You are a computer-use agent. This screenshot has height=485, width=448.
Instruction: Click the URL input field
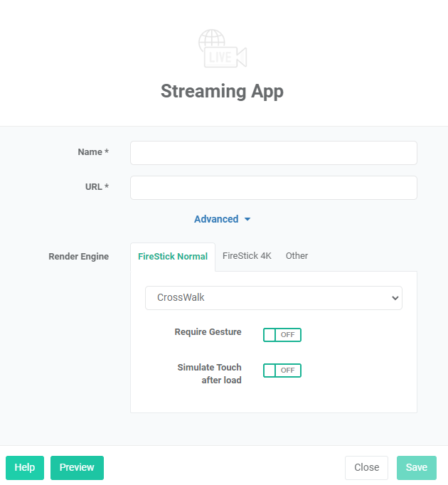[x=274, y=188]
